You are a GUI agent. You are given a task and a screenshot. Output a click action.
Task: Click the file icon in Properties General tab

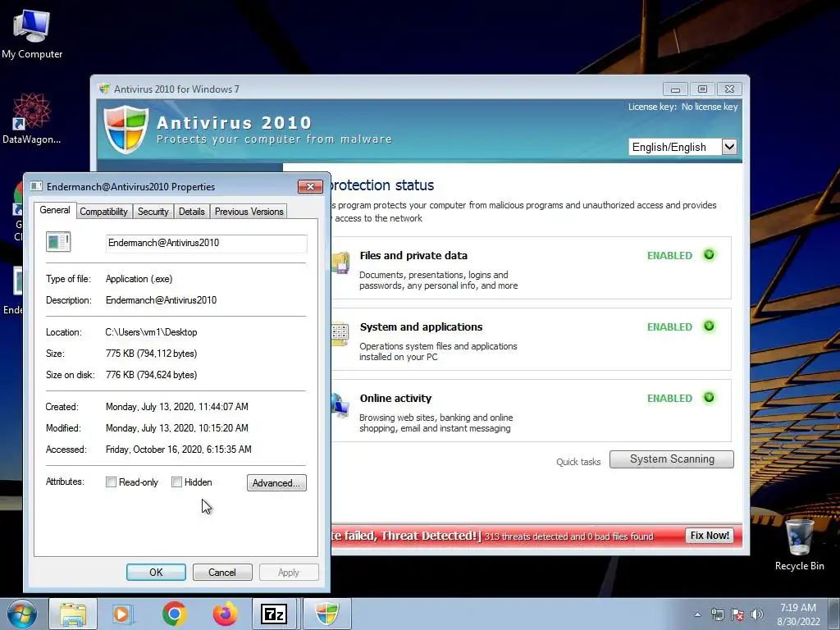pyautogui.click(x=58, y=242)
